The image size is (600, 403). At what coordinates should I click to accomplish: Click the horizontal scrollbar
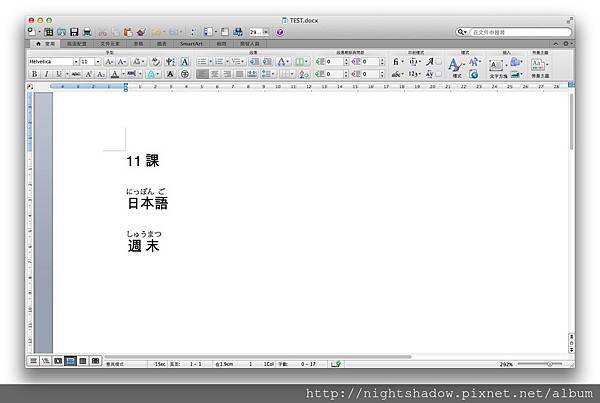click(258, 357)
